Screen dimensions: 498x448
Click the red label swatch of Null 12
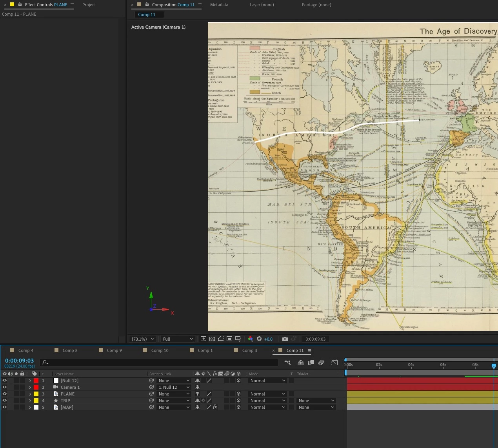point(36,381)
